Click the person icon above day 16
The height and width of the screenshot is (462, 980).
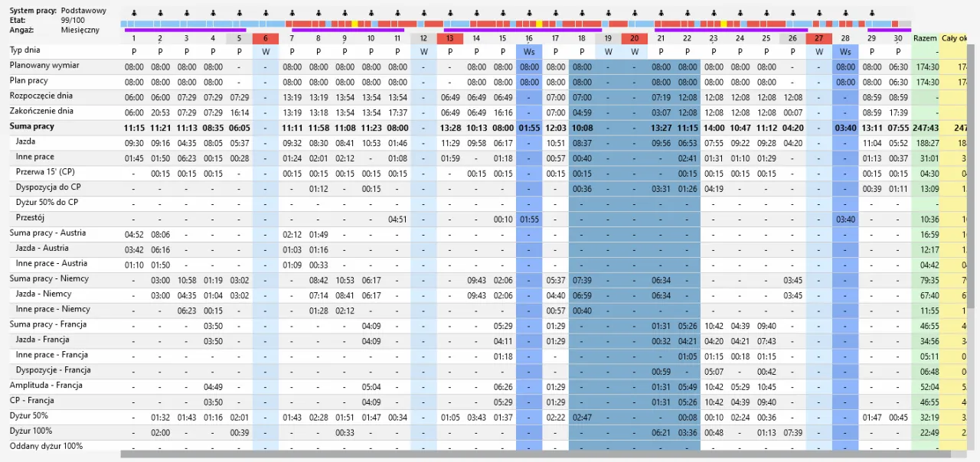528,14
